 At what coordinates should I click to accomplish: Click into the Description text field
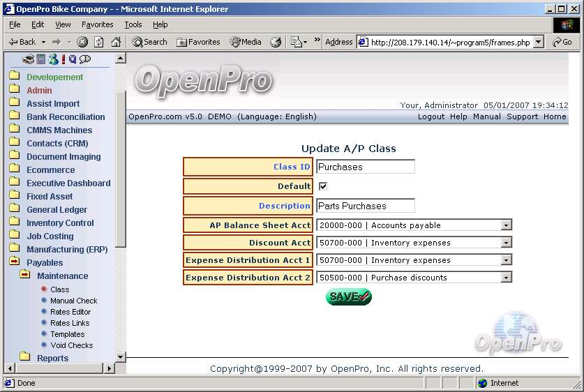tap(365, 206)
